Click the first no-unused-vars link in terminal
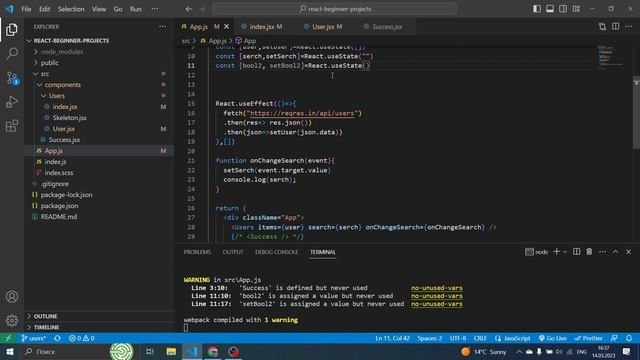Screen dimensions: 640x360 pos(437,288)
